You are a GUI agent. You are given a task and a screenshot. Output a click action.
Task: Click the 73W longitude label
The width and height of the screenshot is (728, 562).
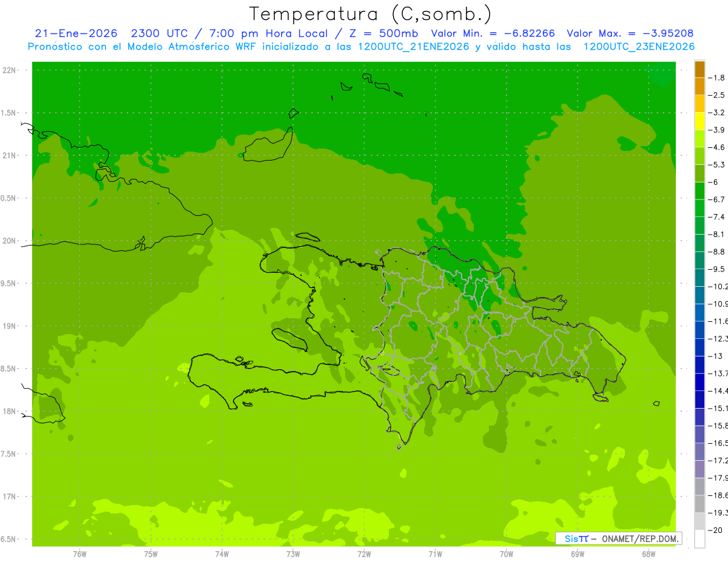(293, 554)
